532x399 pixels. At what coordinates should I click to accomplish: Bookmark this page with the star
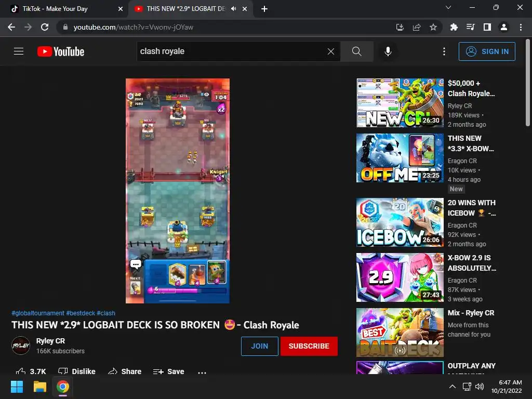pyautogui.click(x=433, y=27)
